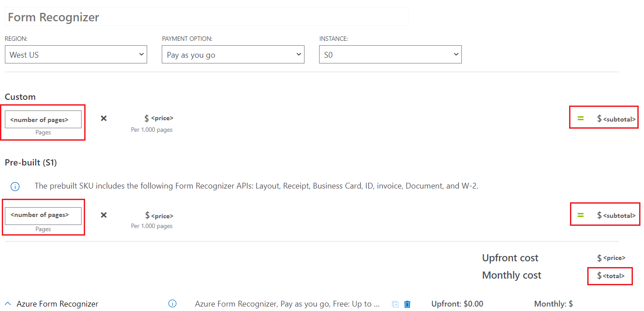The width and height of the screenshot is (644, 311).
Task: Click the Azure Form Recognizer row label
Action: pyautogui.click(x=58, y=304)
